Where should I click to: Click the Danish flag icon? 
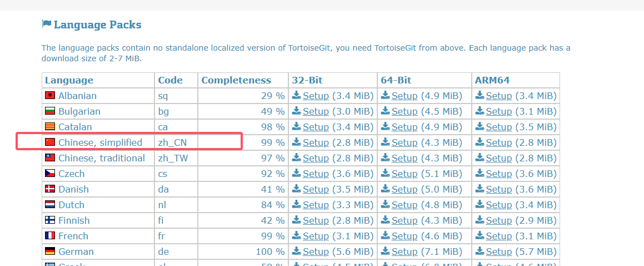[49, 189]
